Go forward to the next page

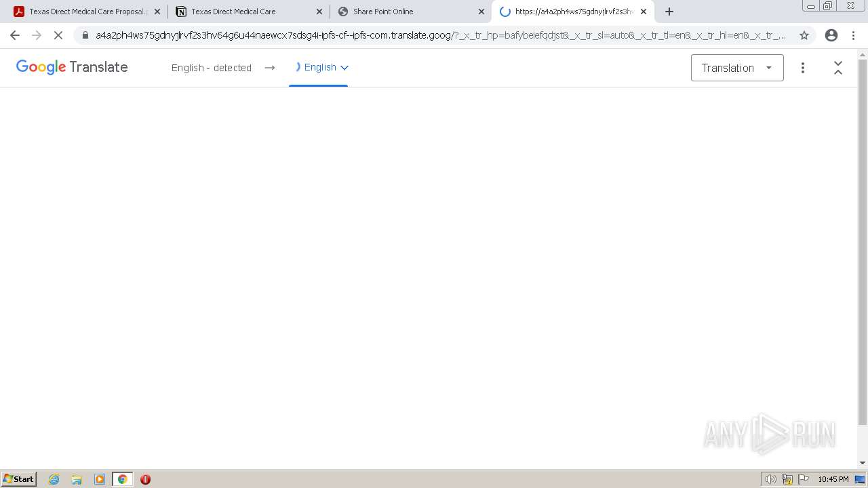pyautogui.click(x=37, y=35)
